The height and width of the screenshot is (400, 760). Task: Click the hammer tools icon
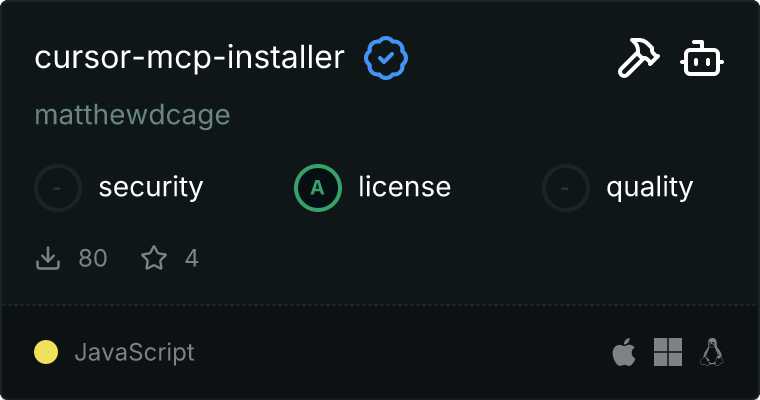pyautogui.click(x=636, y=60)
